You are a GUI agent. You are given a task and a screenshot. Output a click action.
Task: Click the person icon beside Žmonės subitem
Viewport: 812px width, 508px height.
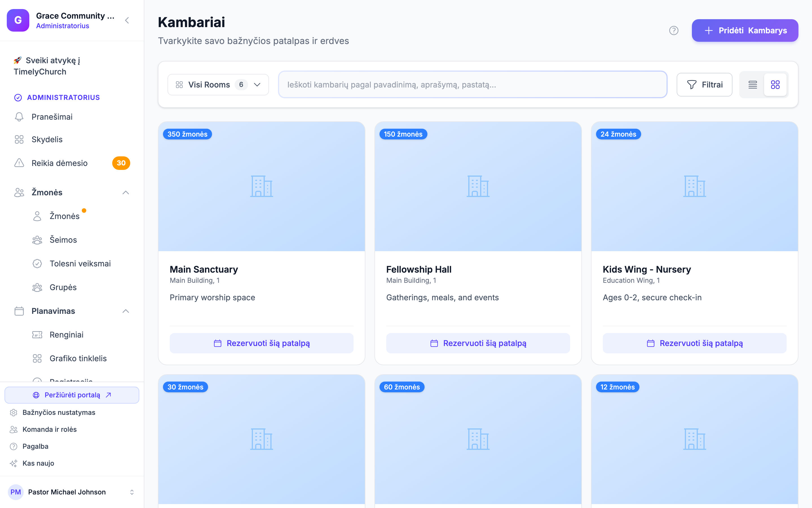[37, 216]
